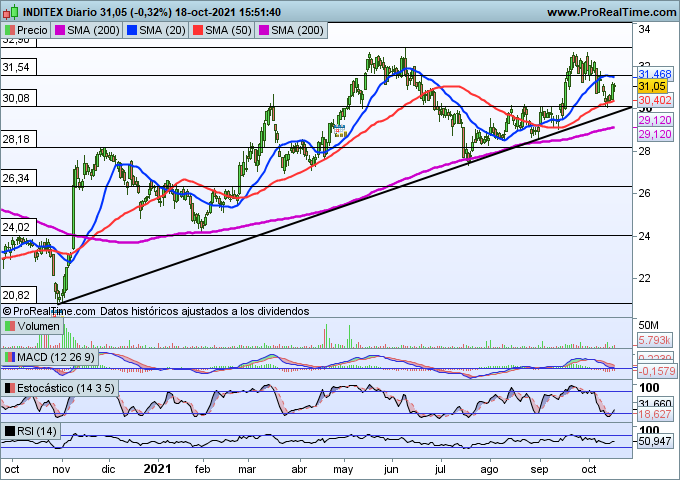Click the 26,34 horizontal level label
The width and height of the screenshot is (680, 480).
[x=18, y=178]
